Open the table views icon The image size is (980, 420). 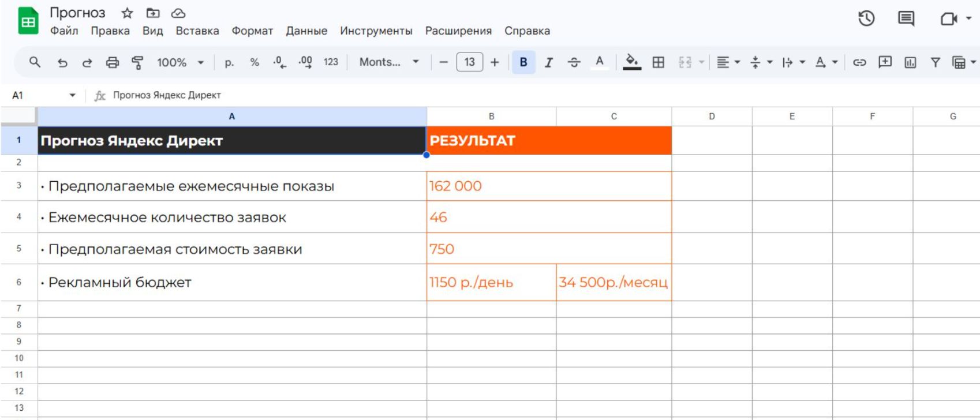959,62
